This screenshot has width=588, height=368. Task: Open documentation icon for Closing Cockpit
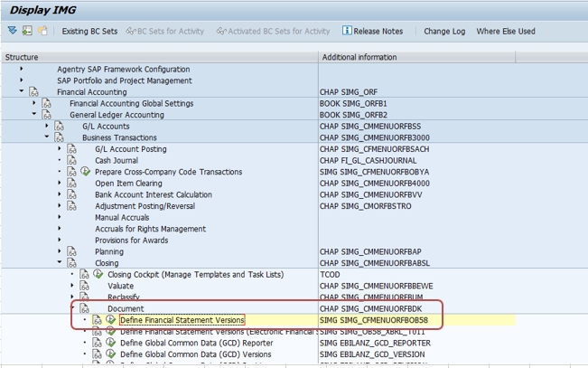84,275
